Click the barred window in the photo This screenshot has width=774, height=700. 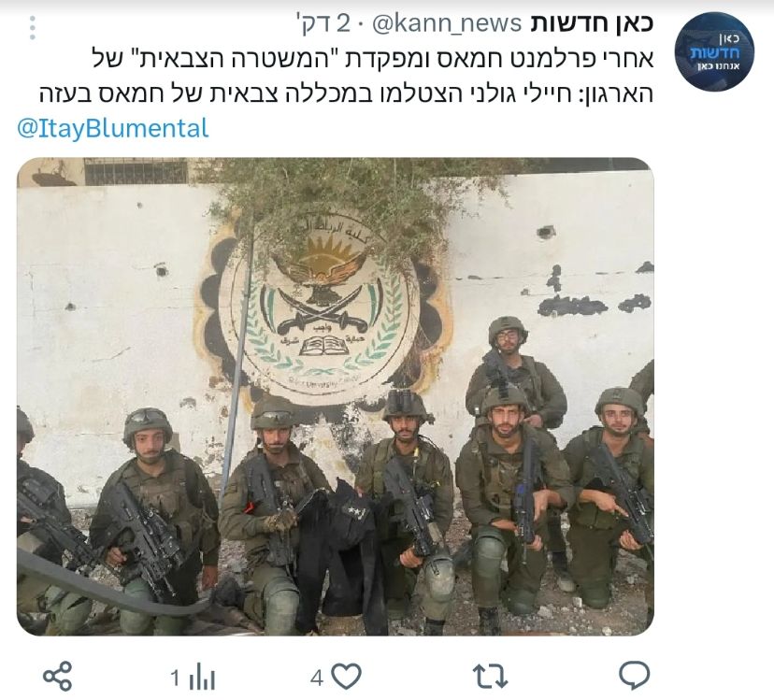pos(136,171)
